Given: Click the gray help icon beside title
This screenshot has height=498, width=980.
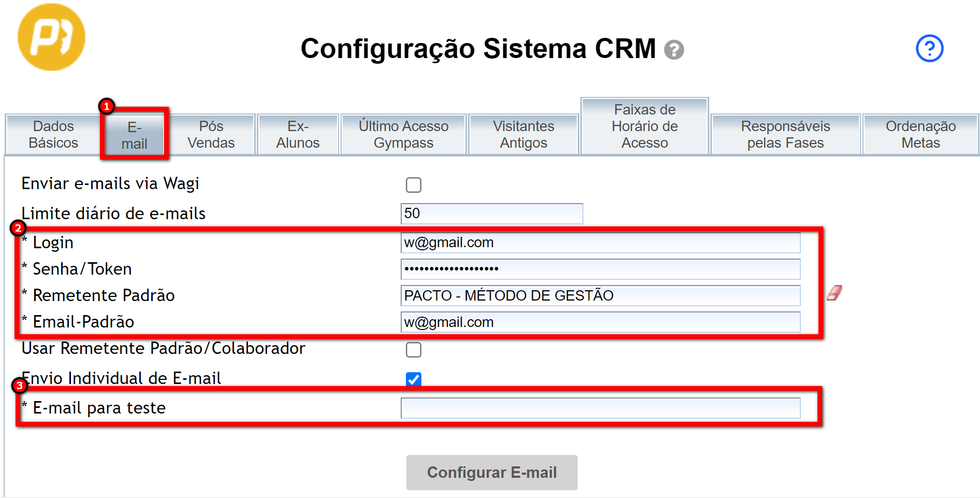Looking at the screenshot, I should pyautogui.click(x=674, y=50).
